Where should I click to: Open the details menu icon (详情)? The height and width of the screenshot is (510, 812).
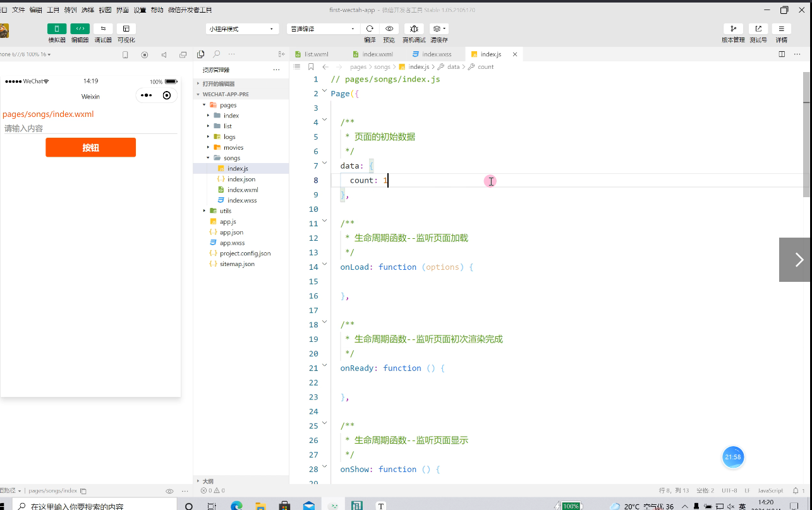(x=782, y=28)
